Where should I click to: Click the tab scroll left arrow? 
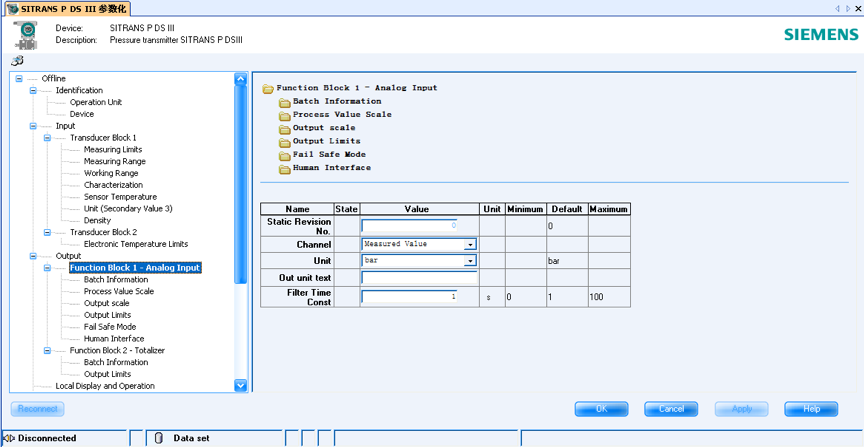coord(838,8)
